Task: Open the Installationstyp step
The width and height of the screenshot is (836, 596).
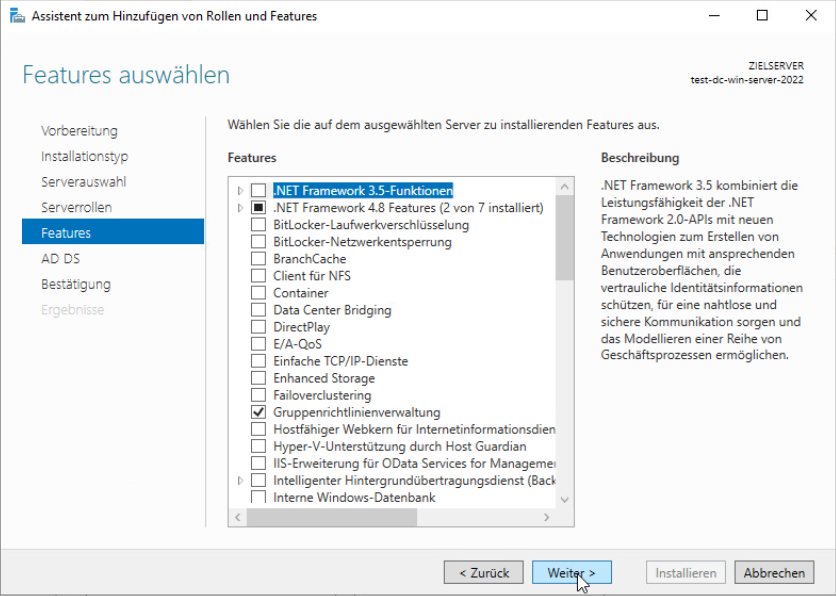Action: [x=85, y=156]
